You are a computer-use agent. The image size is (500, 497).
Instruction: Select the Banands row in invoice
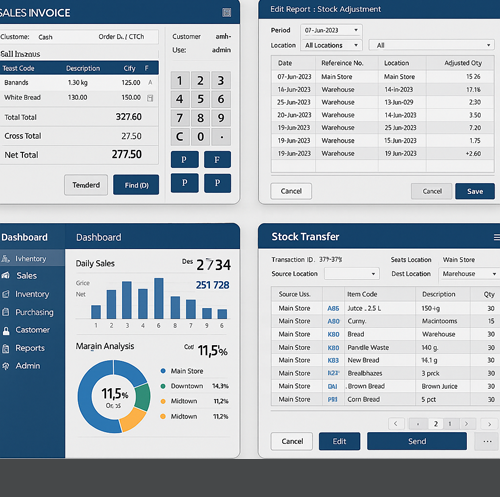(x=79, y=83)
